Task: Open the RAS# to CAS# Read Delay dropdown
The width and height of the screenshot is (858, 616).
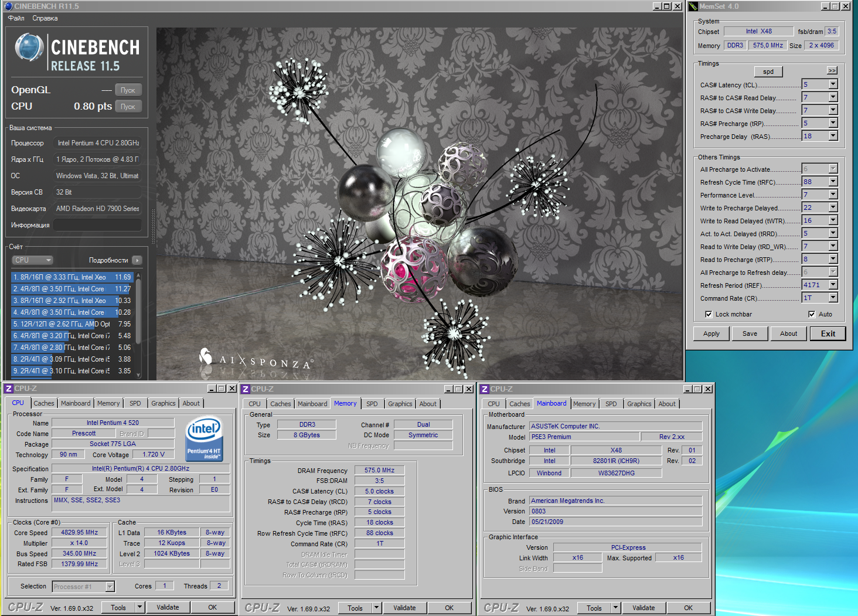Action: click(x=833, y=97)
